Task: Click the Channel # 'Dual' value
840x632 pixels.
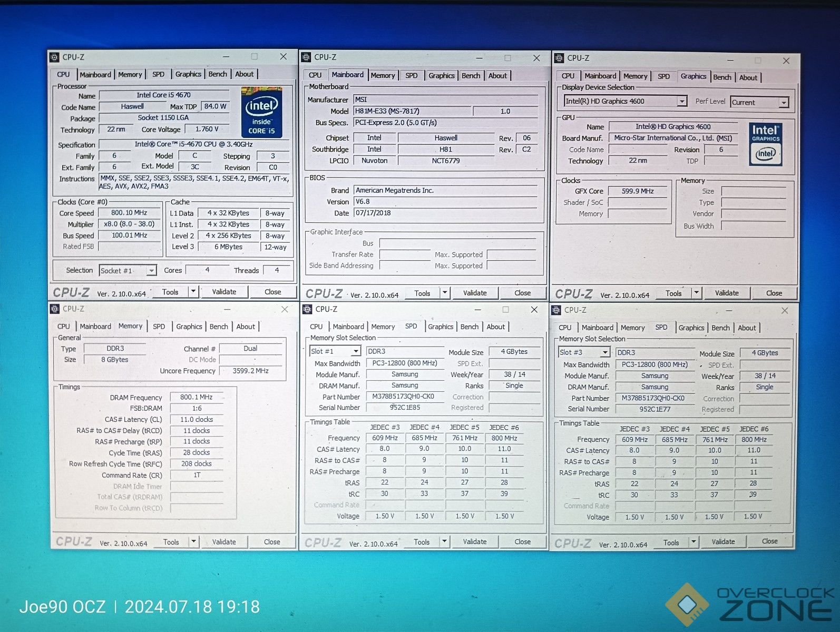Action: coord(250,349)
